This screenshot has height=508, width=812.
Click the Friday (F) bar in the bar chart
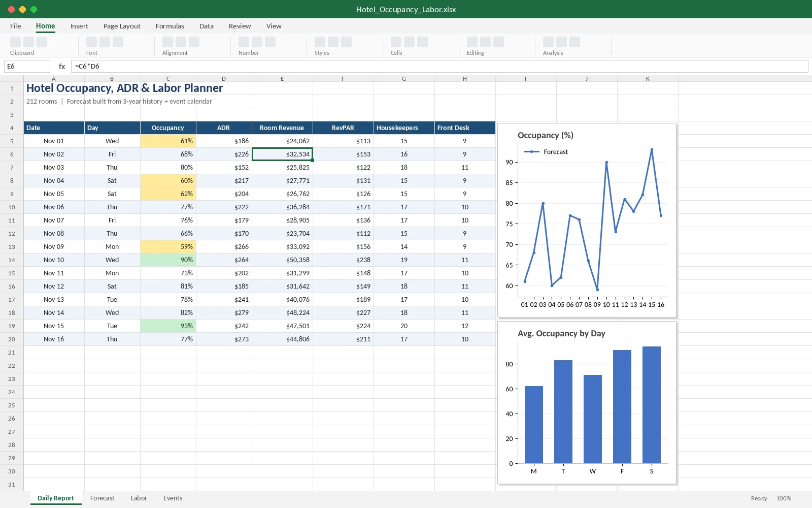coord(622,406)
